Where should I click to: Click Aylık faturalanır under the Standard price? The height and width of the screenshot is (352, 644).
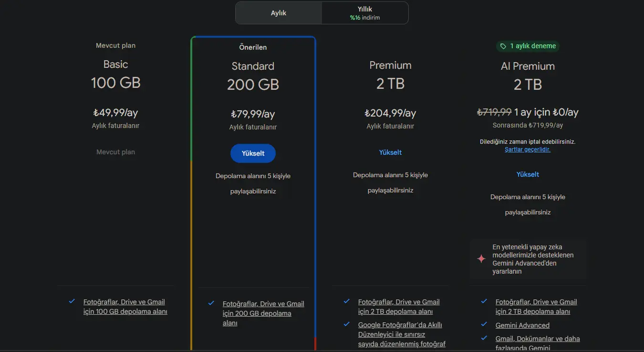pos(253,127)
